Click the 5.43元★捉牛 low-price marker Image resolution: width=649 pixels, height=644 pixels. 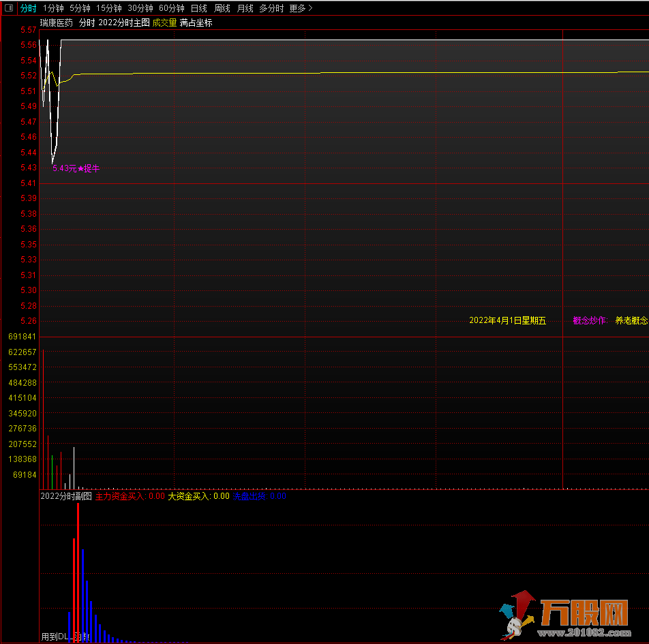tap(76, 168)
